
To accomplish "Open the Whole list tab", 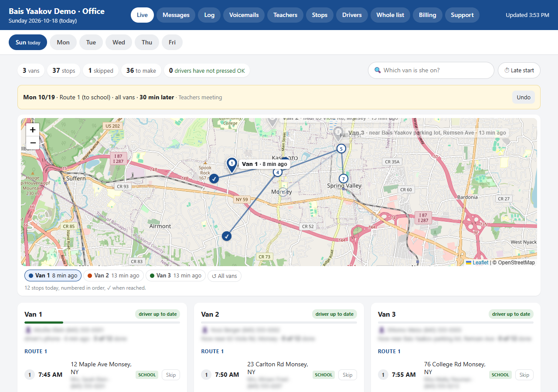I will pyautogui.click(x=390, y=15).
